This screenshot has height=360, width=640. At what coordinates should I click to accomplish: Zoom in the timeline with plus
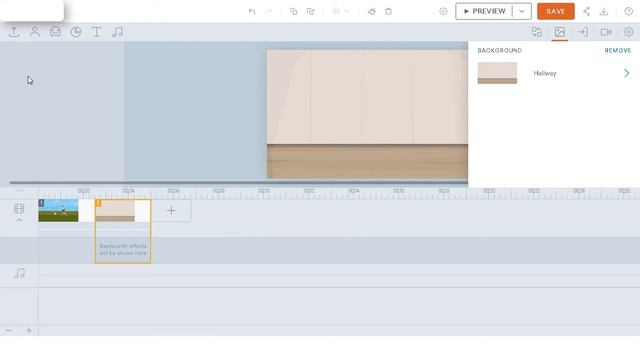point(29,330)
